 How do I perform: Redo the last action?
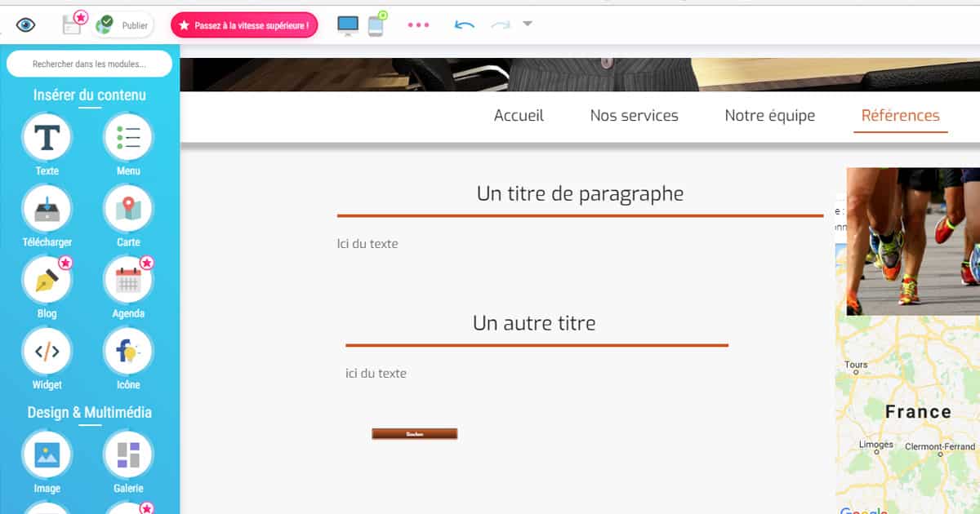pyautogui.click(x=501, y=25)
